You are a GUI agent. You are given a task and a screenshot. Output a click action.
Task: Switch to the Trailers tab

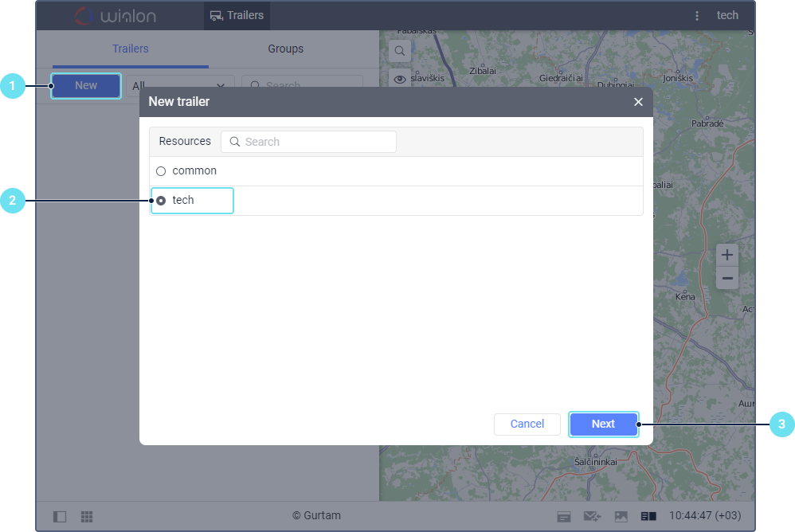click(x=131, y=49)
